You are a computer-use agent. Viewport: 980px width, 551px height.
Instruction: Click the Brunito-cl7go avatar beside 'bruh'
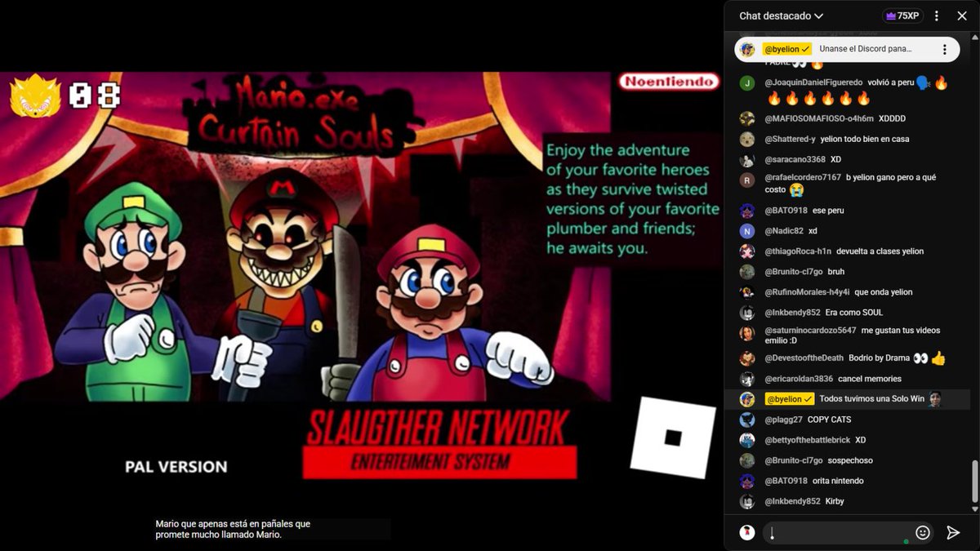[x=747, y=272]
